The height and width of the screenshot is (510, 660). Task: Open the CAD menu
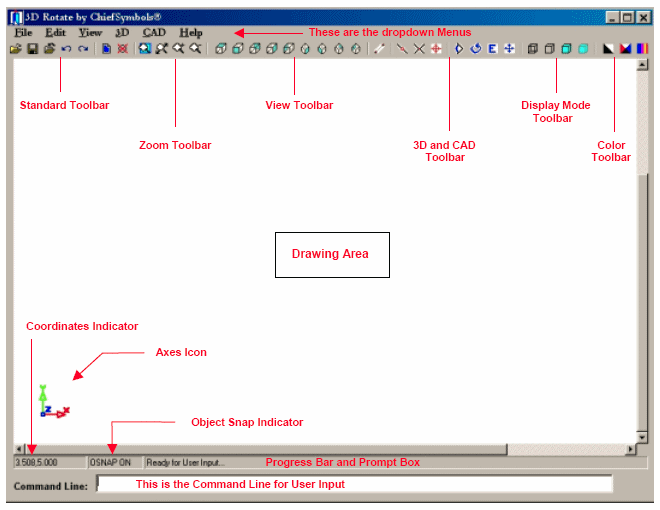tap(154, 32)
